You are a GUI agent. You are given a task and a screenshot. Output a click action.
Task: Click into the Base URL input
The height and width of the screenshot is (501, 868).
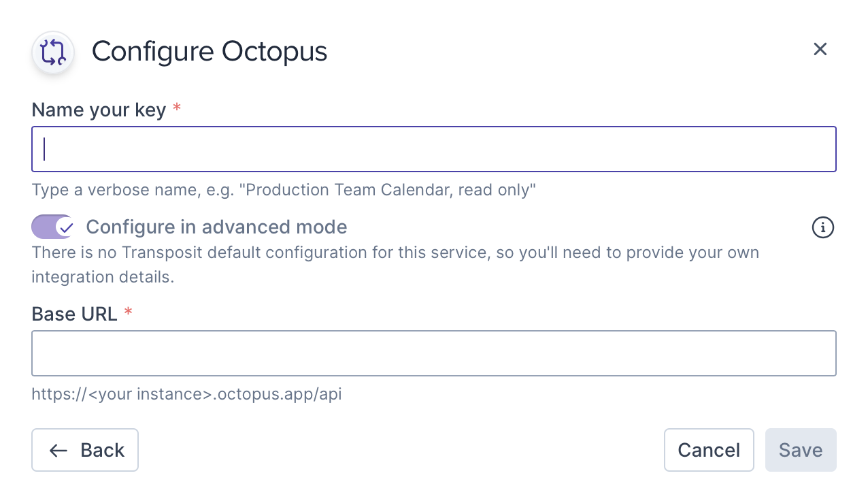433,353
